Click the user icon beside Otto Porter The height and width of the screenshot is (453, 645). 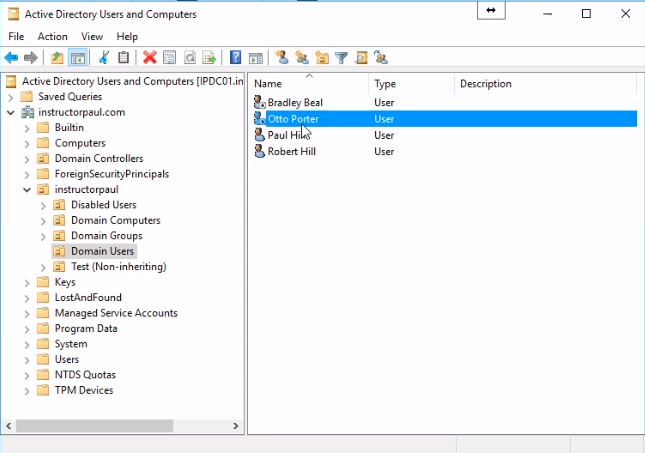(260, 118)
